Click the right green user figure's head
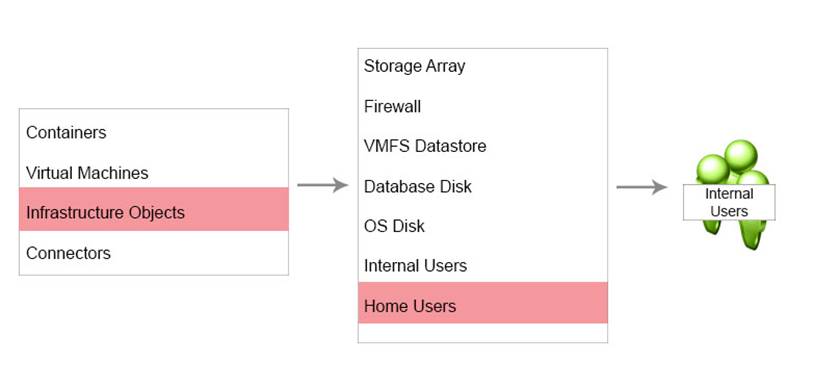Image resolution: width=840 pixels, height=388 pixels. pos(756,178)
